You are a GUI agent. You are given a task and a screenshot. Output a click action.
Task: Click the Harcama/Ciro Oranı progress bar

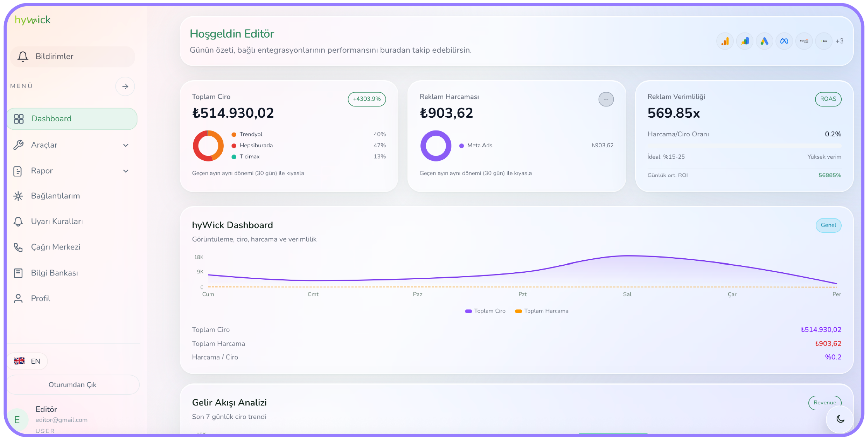(744, 146)
